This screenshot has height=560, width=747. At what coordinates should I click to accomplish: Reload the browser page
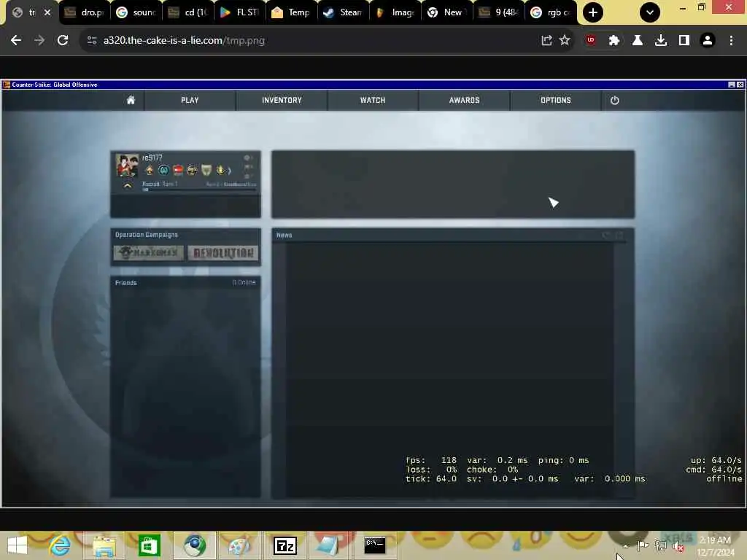point(63,41)
